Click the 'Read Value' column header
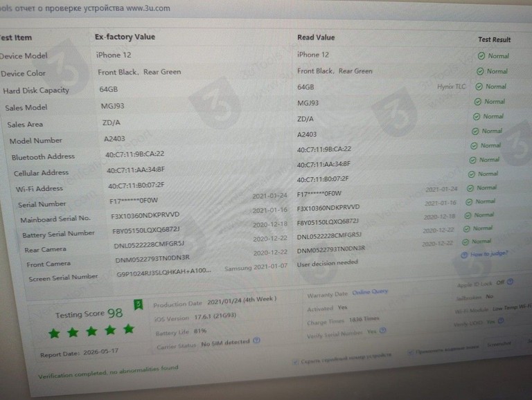The width and height of the screenshot is (532, 400). 316,37
